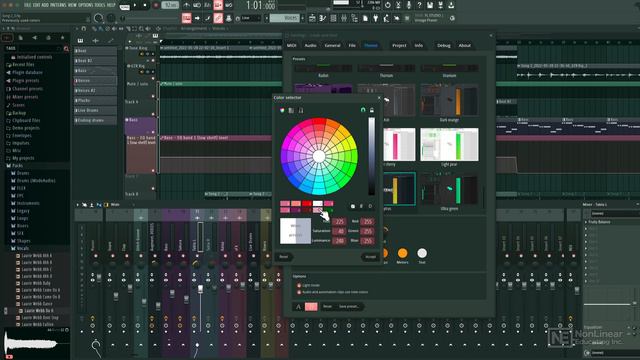Choose the Dark orange theme preset thumbnail
This screenshot has width=640, height=360.
pyautogui.click(x=449, y=100)
